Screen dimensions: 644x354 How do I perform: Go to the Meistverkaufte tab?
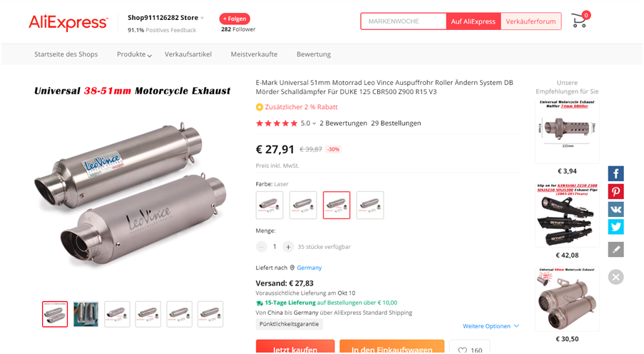pyautogui.click(x=254, y=54)
